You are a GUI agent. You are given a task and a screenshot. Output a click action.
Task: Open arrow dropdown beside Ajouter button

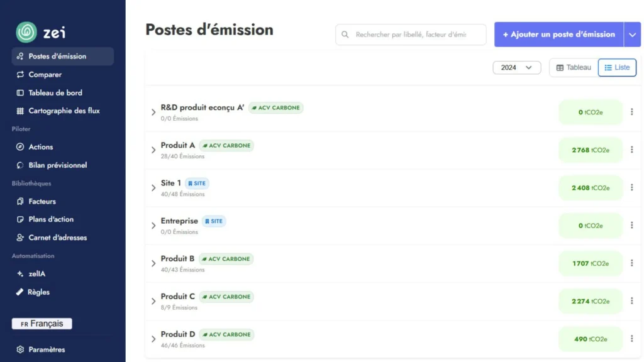632,35
